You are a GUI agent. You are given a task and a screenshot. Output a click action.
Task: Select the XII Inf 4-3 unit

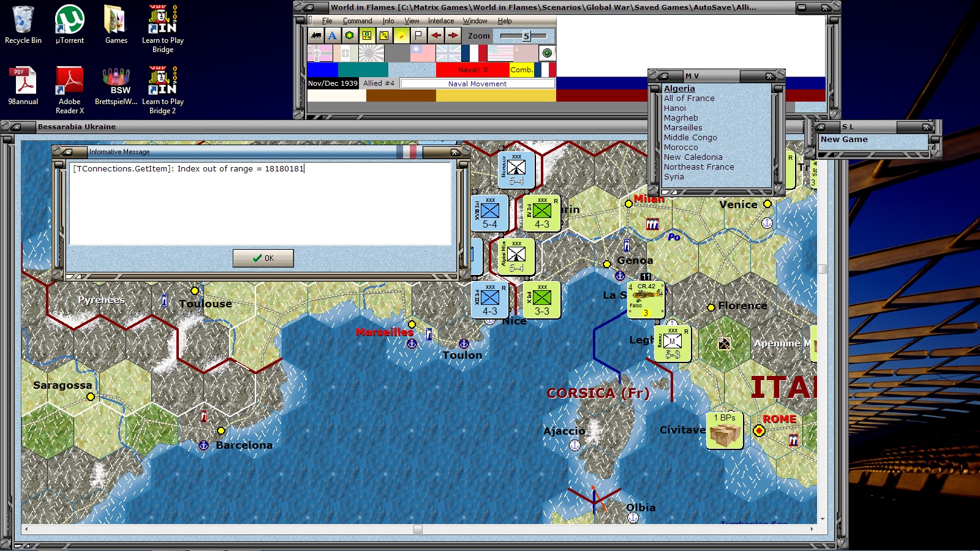[489, 300]
